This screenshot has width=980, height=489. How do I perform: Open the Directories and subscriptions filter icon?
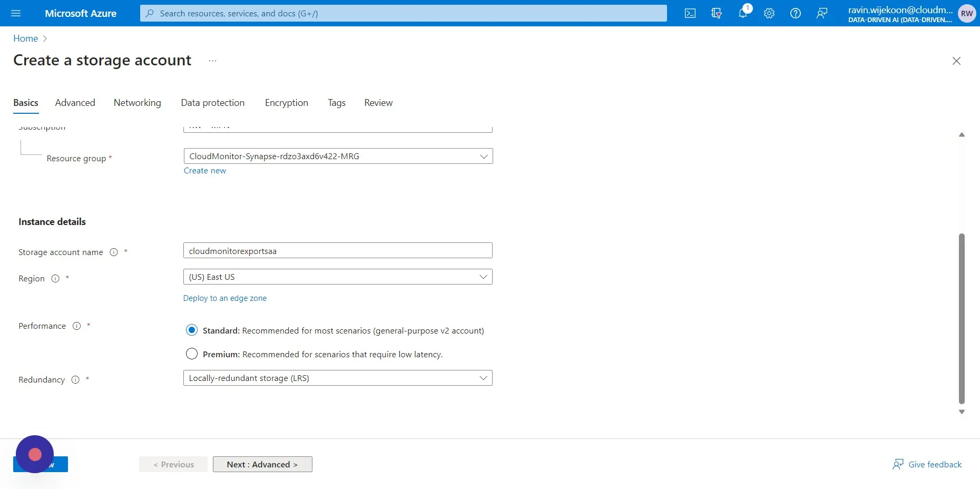pos(717,13)
